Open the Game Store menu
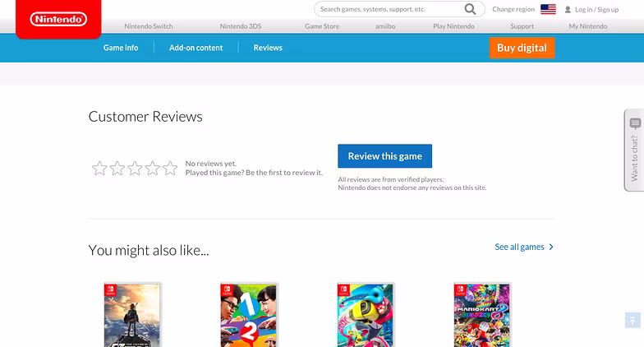The width and height of the screenshot is (644, 347). coord(322,26)
